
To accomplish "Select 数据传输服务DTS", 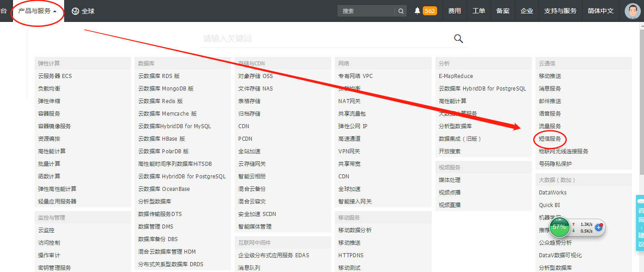I will (160, 214).
